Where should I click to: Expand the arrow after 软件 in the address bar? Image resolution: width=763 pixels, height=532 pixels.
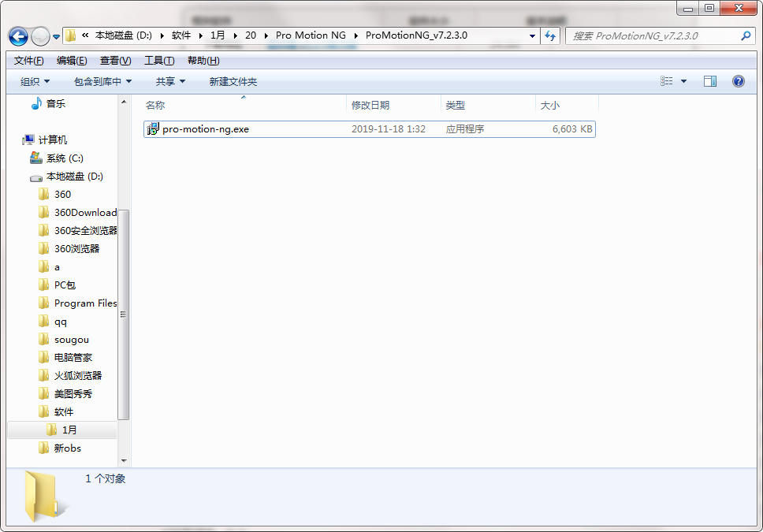pos(200,35)
